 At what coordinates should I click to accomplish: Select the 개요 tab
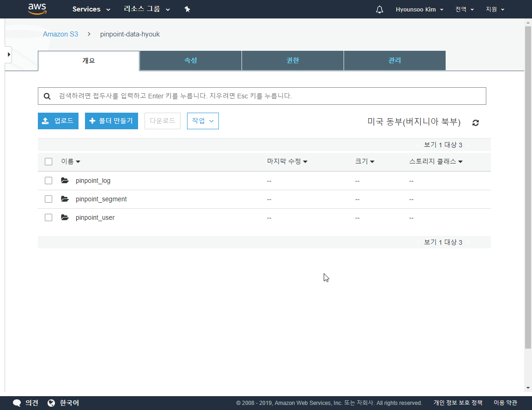pos(89,60)
